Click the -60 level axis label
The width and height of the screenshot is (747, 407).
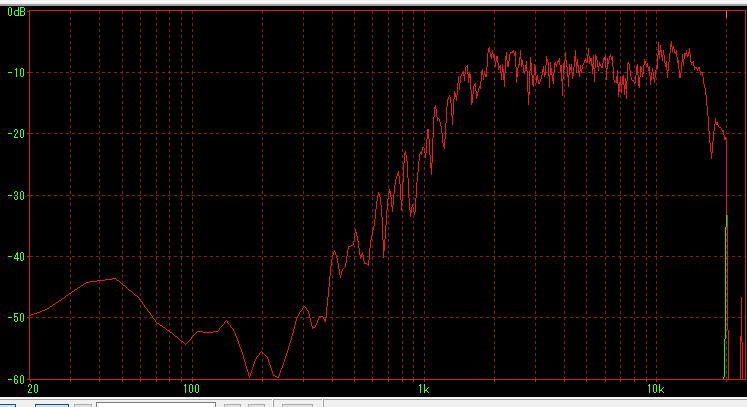[16, 379]
